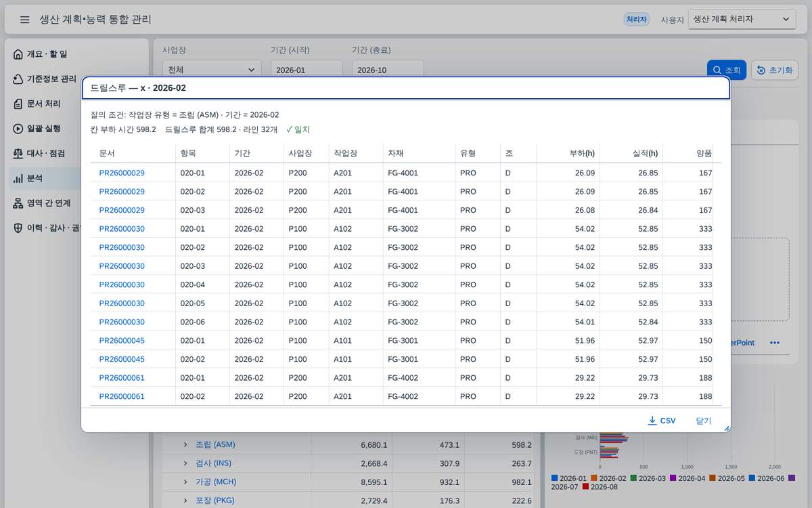Open the 사용자 role dropdown
This screenshot has height=508, width=812.
[x=742, y=20]
